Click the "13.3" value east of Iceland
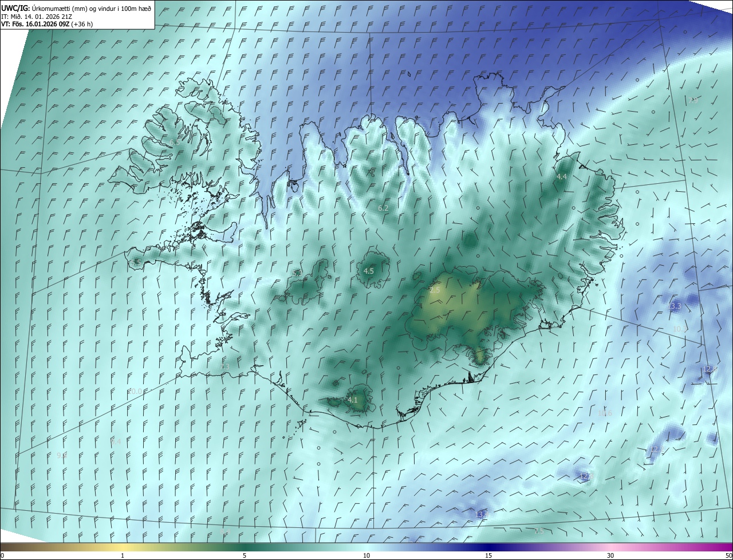 (675, 306)
